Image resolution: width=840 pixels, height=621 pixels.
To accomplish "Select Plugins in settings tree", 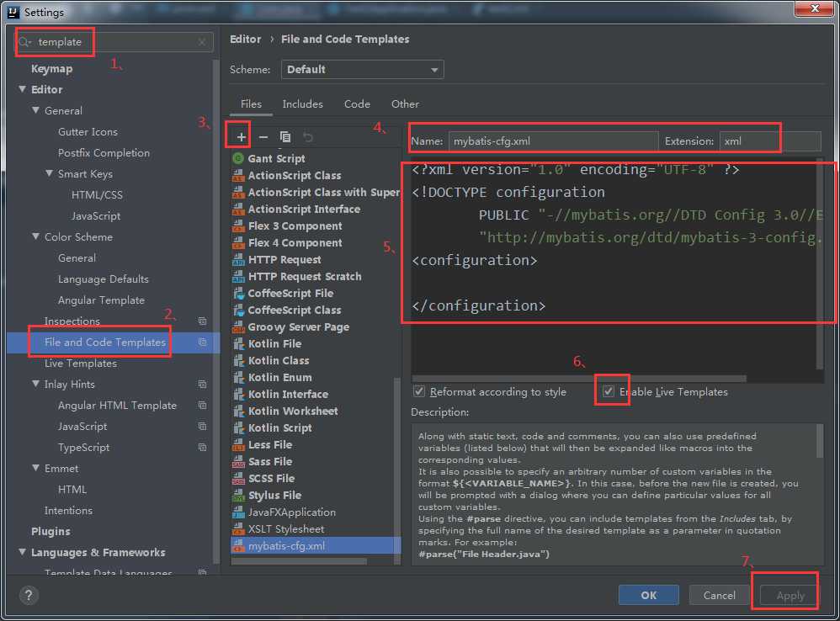I will click(x=51, y=531).
